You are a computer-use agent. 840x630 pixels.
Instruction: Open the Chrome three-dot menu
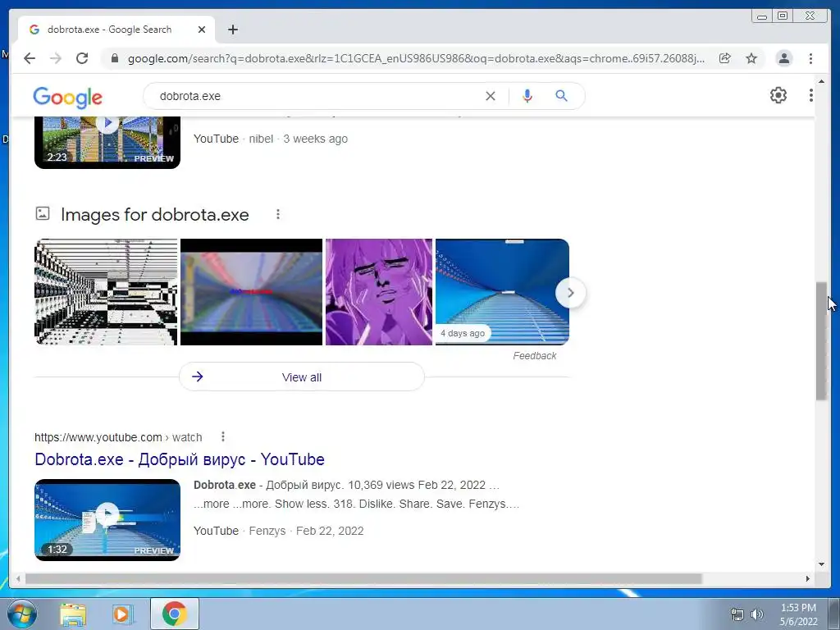click(x=810, y=58)
